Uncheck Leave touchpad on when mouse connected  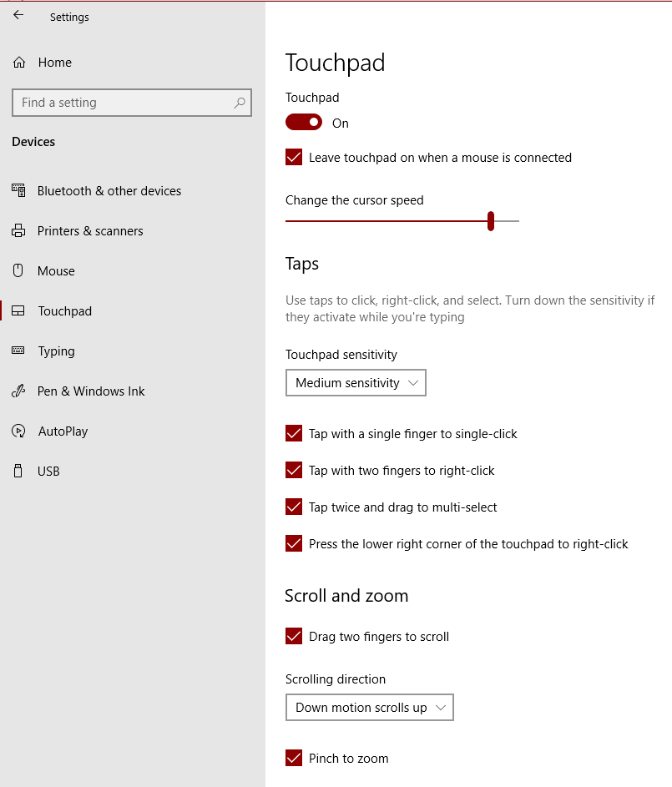click(x=294, y=158)
